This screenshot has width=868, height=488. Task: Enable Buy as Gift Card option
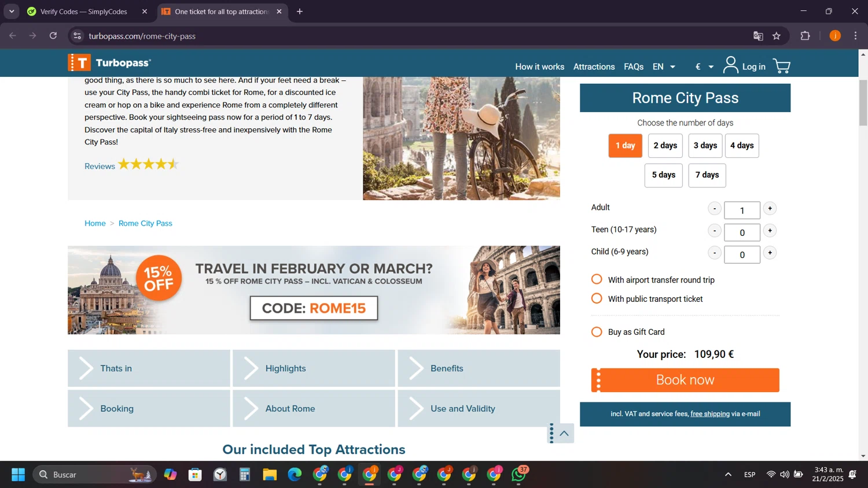pos(597,332)
